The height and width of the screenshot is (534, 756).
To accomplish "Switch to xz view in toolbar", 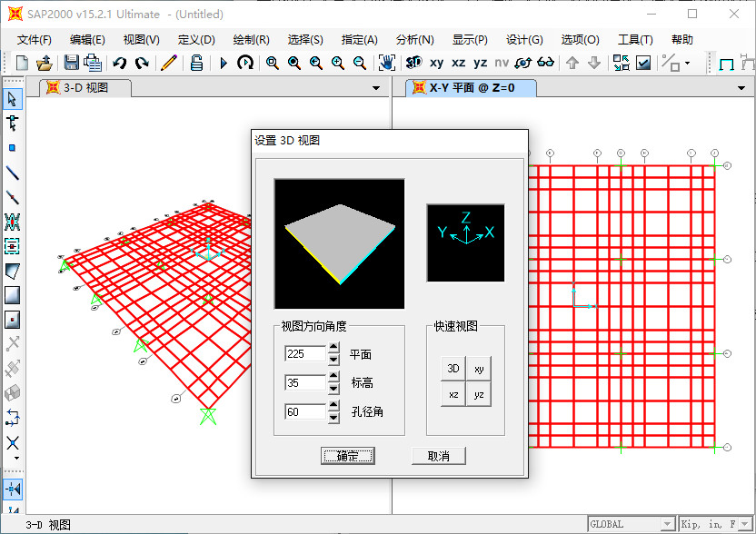I will 458,63.
